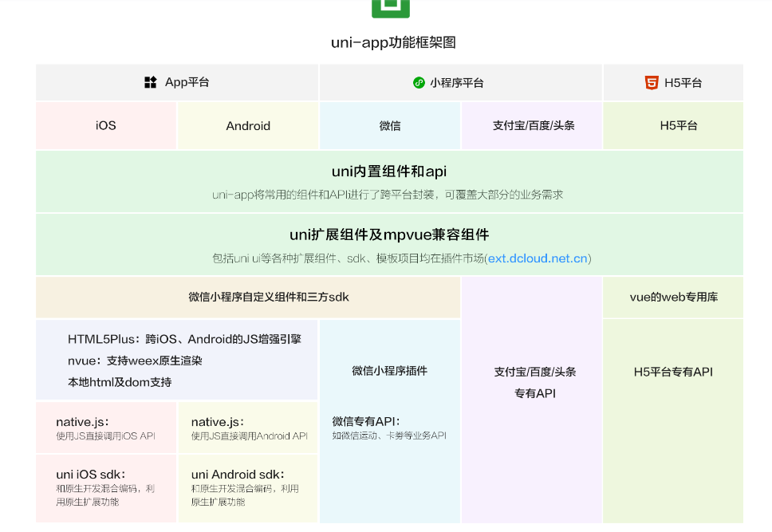Screen dimensions: 772x532
Task: Click the 如微信运动、卡券等业务API text
Action: (x=389, y=435)
